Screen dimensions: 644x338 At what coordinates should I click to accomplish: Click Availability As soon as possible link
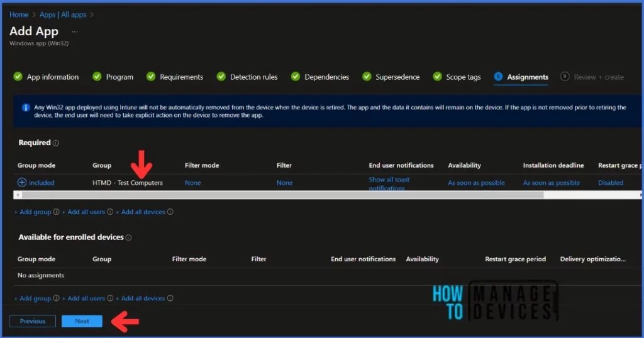(x=476, y=183)
